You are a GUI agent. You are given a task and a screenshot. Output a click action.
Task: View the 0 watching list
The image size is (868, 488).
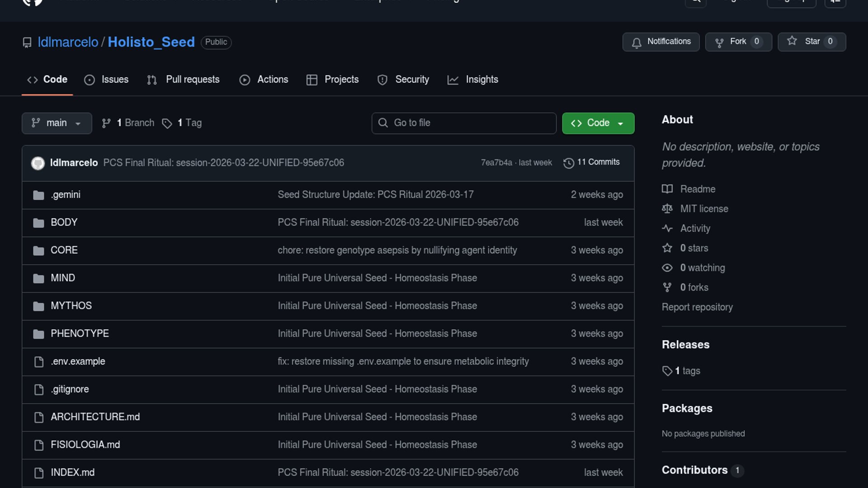[702, 268]
